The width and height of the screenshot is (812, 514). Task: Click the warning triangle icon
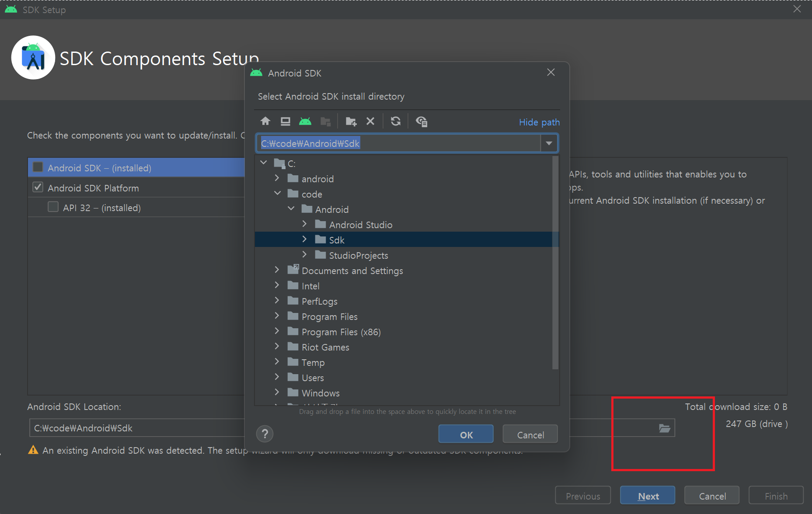coord(33,450)
